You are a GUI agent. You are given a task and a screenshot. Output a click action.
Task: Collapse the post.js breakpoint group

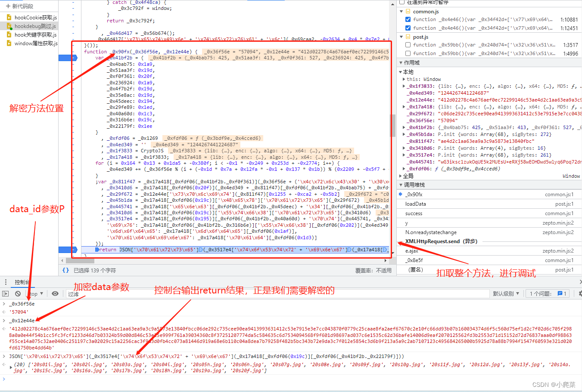click(401, 37)
